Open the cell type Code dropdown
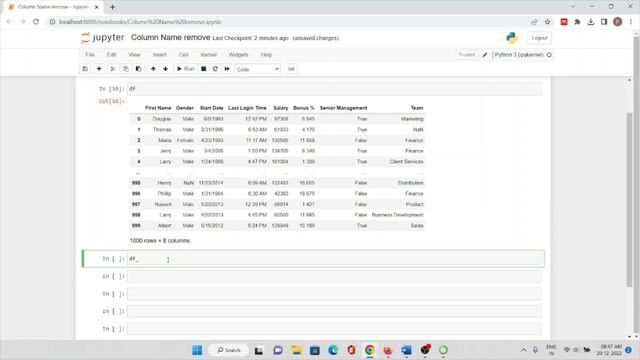 point(258,69)
